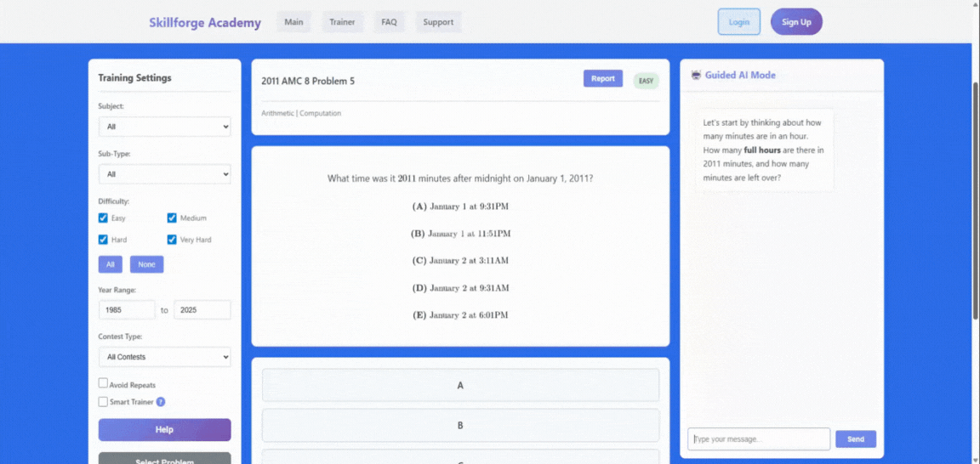Click the Login button
The image size is (980, 464).
(738, 22)
